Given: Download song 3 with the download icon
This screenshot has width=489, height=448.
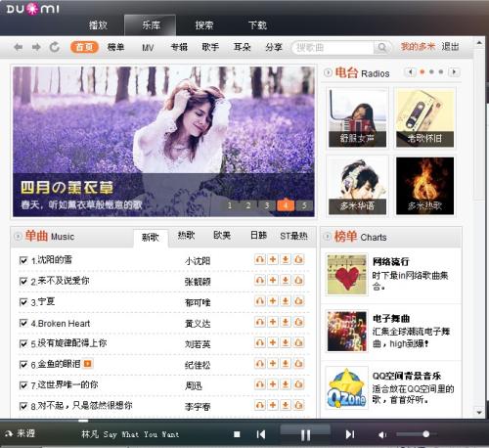Looking at the screenshot, I should tap(286, 301).
